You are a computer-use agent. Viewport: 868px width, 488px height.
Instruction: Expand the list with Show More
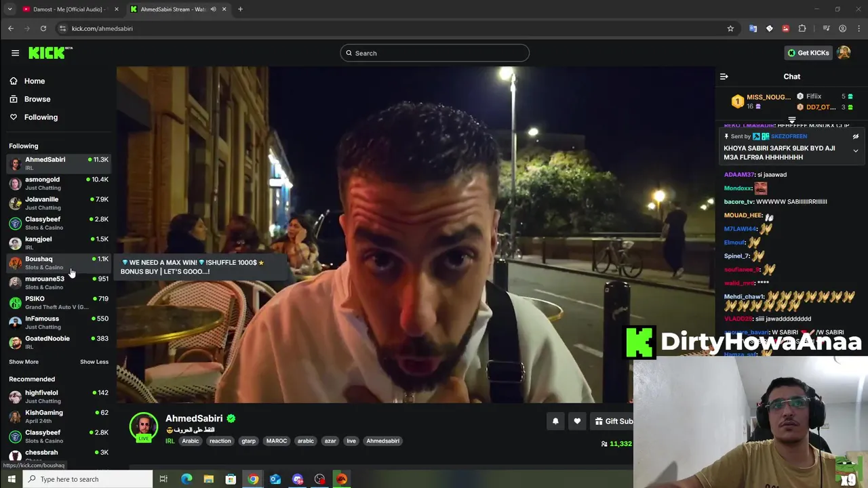[x=24, y=362]
